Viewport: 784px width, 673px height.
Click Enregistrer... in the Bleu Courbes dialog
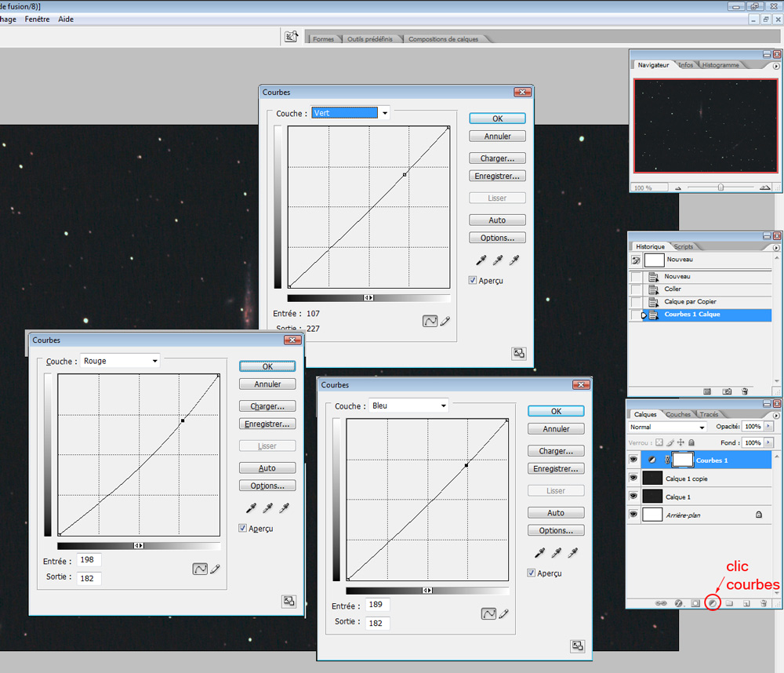point(556,469)
